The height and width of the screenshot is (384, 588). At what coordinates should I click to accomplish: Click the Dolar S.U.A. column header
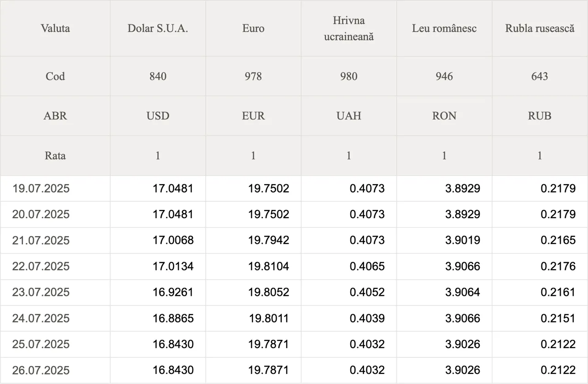[x=158, y=28]
